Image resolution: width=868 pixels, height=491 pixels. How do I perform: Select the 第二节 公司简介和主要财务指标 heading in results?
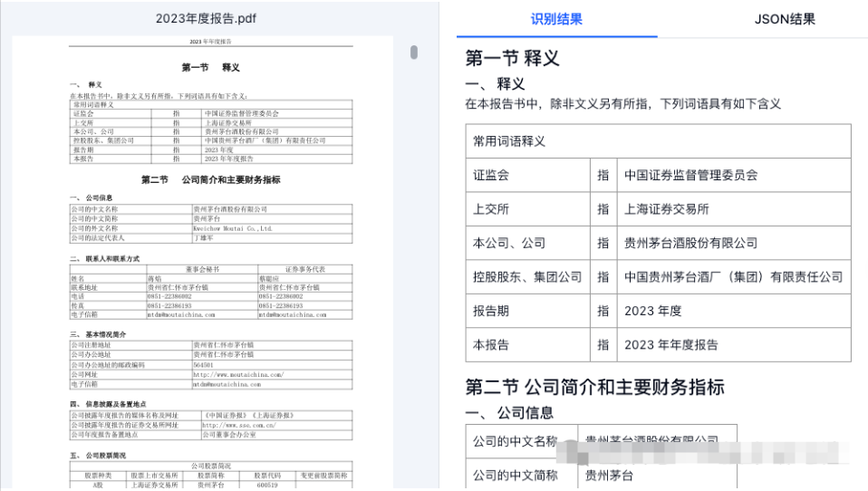pyautogui.click(x=594, y=387)
